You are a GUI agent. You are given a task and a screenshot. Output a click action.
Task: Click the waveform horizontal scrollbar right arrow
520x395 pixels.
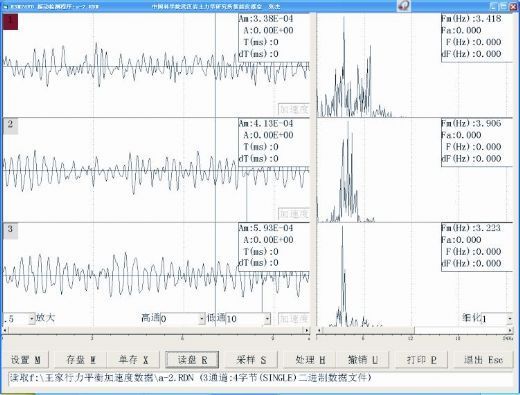pos(307,330)
